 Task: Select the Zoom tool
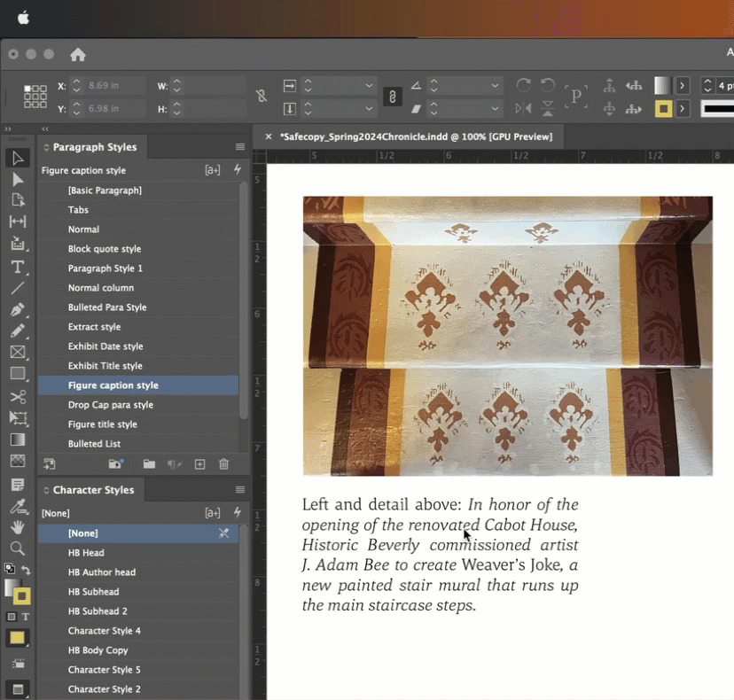click(18, 548)
